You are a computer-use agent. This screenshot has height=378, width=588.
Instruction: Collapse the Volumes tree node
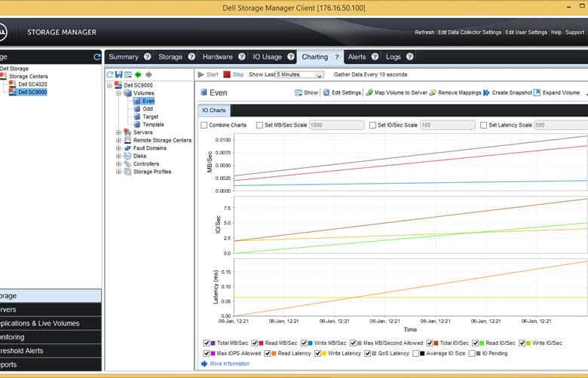point(118,93)
